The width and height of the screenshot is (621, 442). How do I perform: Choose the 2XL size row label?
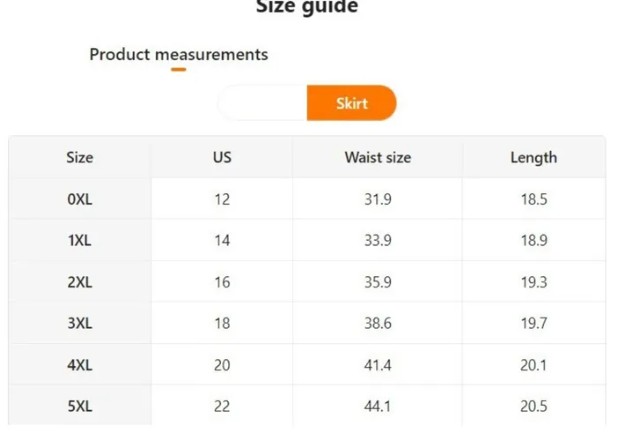(80, 282)
